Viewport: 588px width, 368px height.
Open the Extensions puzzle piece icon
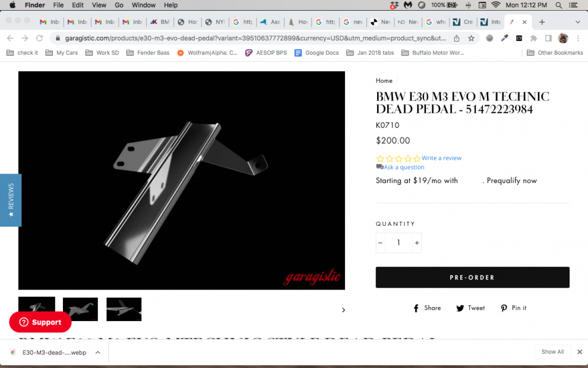533,38
